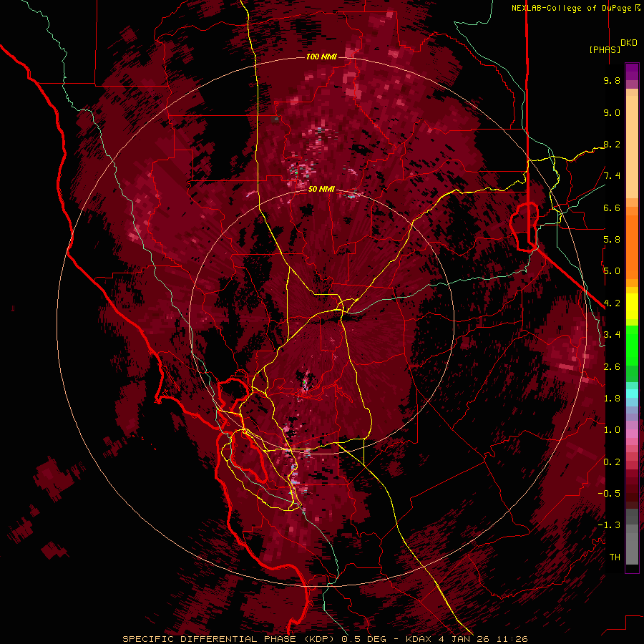Screen dimensions: 644x644
Task: Click the DKD legend unit label
Action: click(x=629, y=43)
